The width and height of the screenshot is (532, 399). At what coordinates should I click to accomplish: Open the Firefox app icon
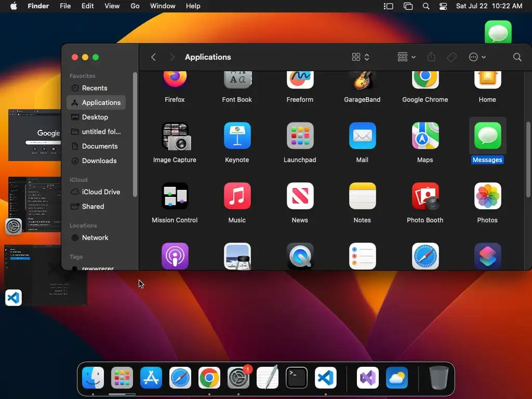click(175, 79)
